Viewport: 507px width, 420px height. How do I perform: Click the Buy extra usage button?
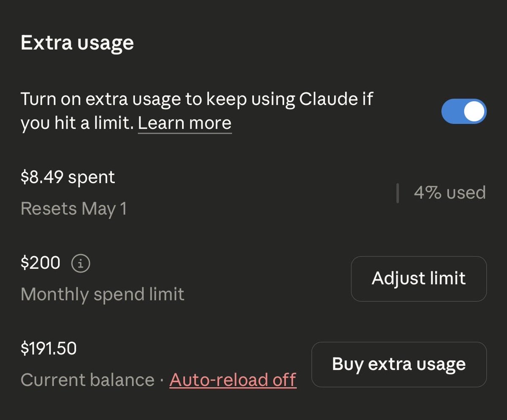point(399,364)
